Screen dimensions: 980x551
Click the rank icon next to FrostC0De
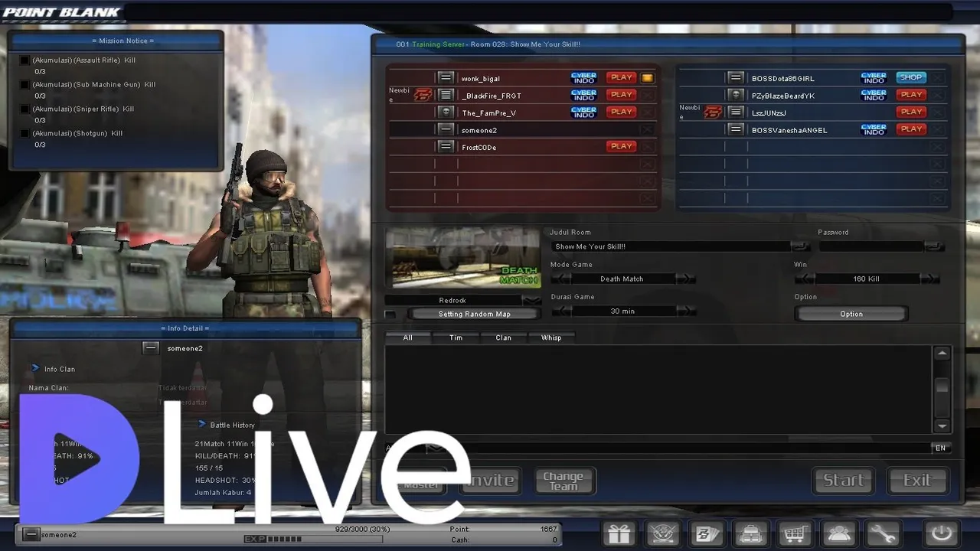[446, 146]
